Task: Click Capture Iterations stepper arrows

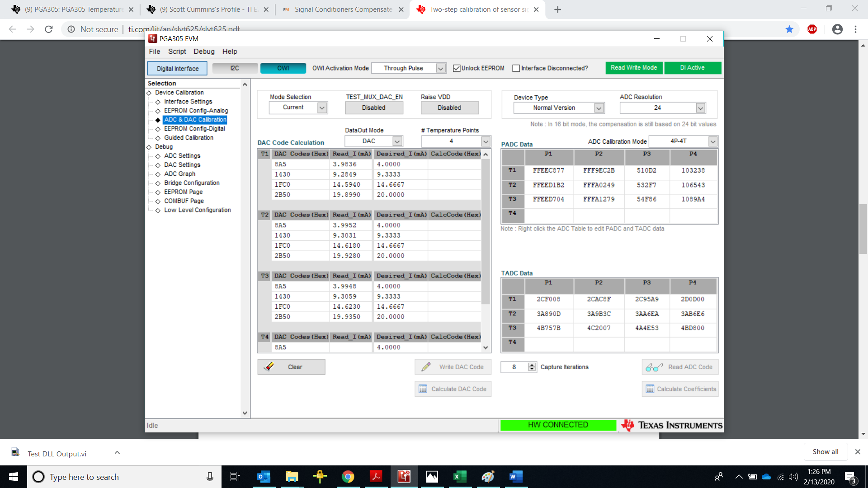Action: [x=532, y=367]
